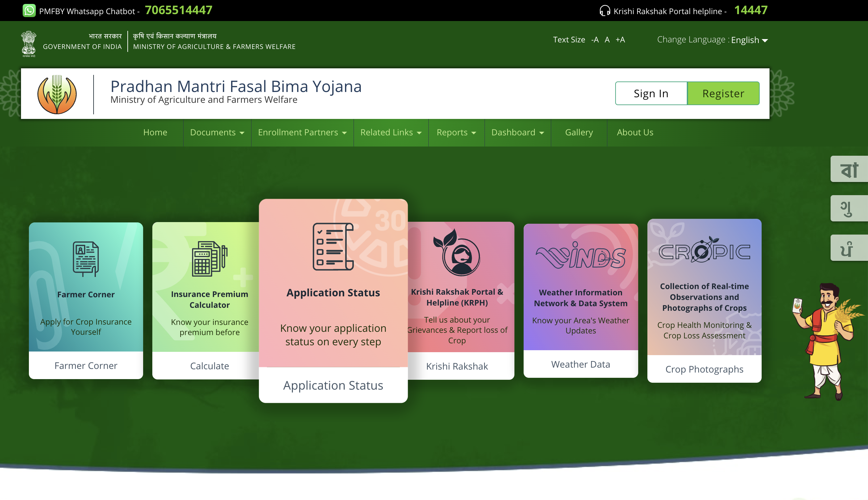Click the Application Status card footer button

point(333,385)
